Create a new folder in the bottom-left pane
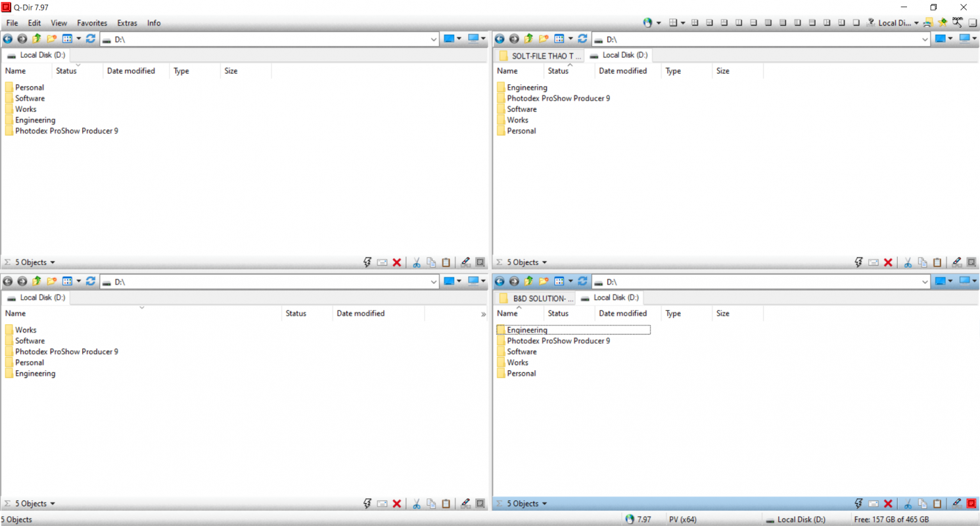This screenshot has width=980, height=526. pyautogui.click(x=51, y=281)
